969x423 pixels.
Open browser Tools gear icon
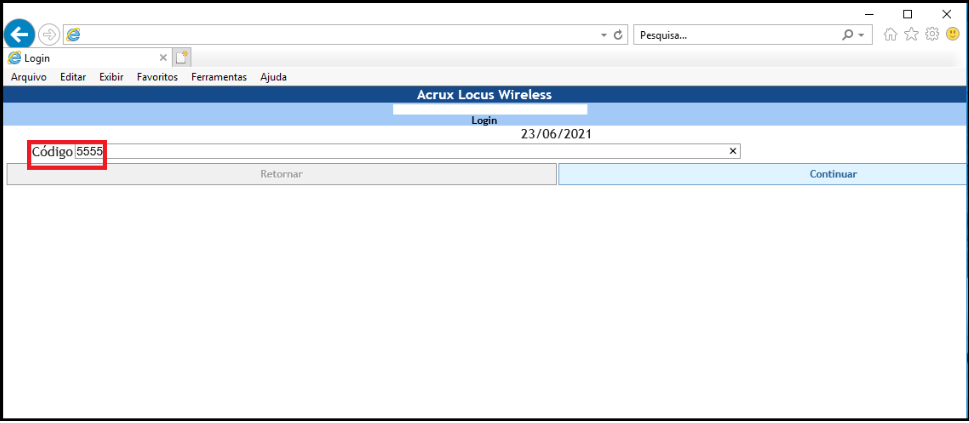coord(932,35)
